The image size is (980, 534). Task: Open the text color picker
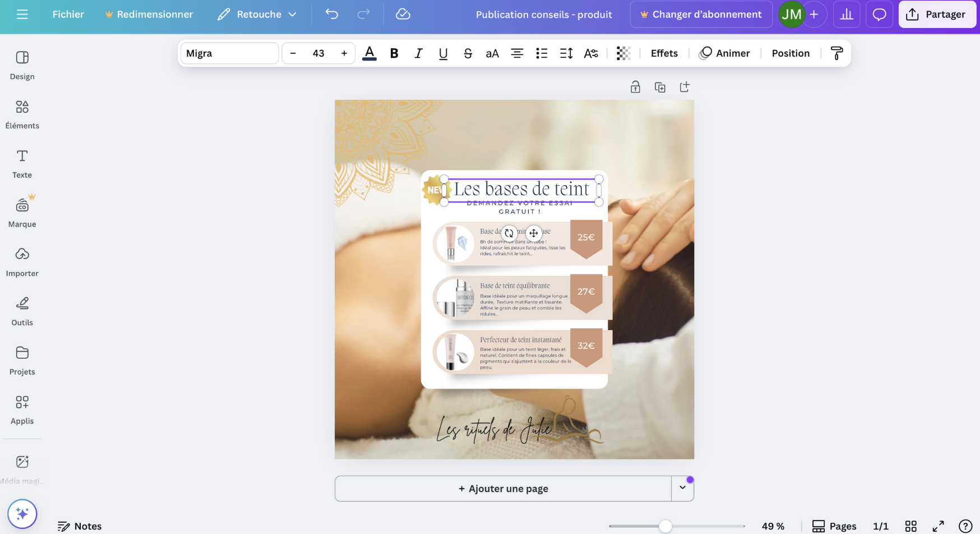tap(369, 53)
